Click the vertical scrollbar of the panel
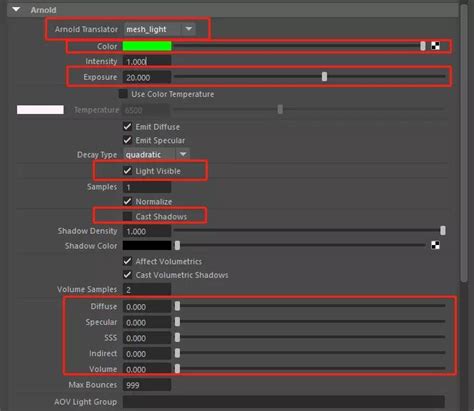The image size is (474, 411). tap(464, 143)
